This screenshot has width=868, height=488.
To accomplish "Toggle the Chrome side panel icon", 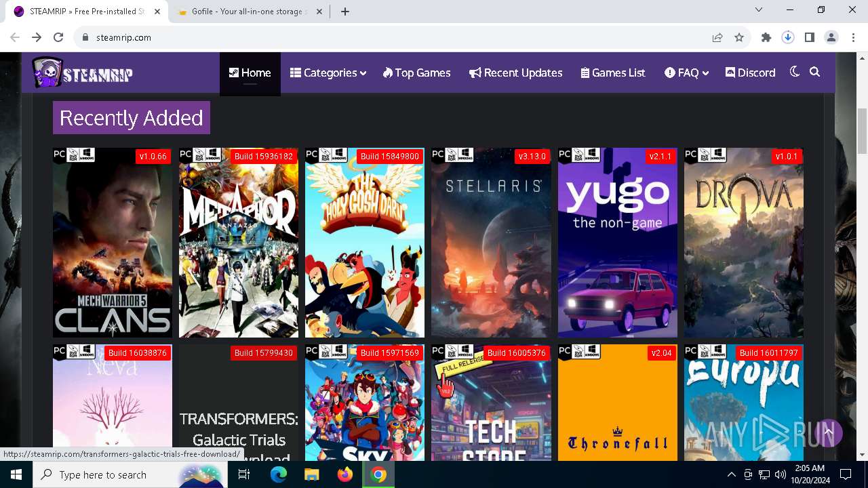I will (810, 37).
